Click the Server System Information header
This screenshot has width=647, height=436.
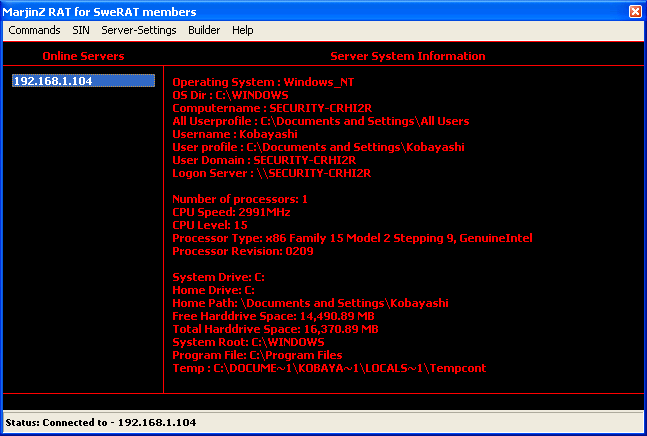pyautogui.click(x=408, y=56)
